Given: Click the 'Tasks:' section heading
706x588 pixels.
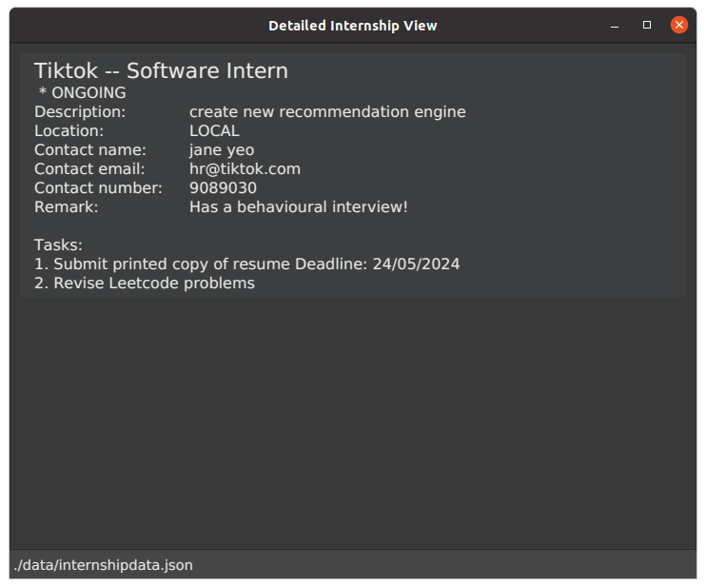Looking at the screenshot, I should (58, 245).
